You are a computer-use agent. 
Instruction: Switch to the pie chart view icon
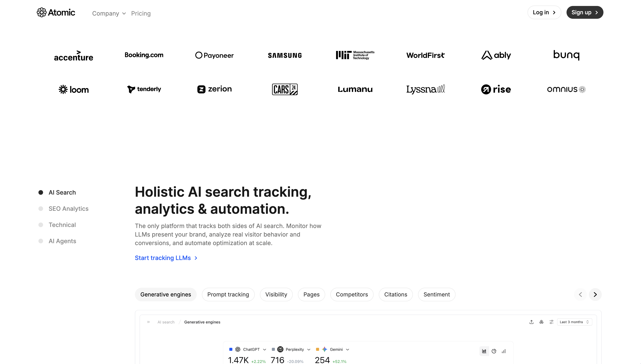[494, 351]
